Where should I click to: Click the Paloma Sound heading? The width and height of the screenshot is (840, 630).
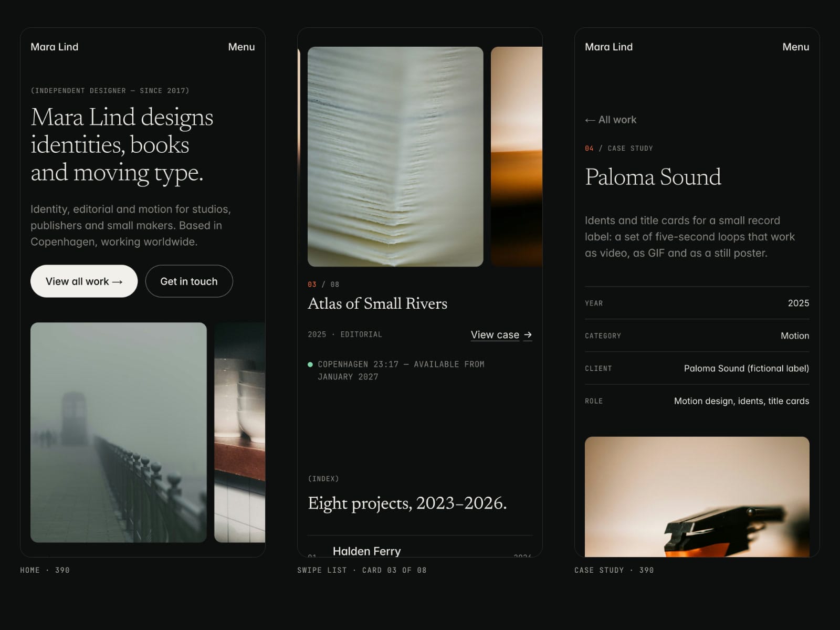(653, 177)
